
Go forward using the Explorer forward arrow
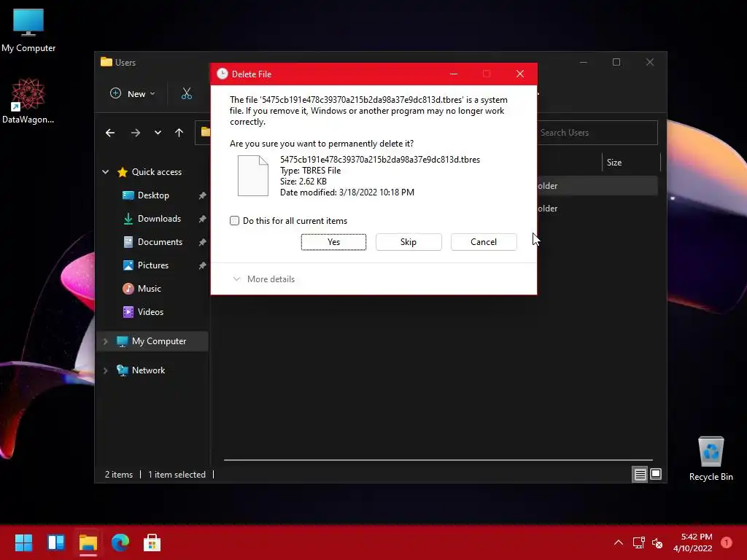[x=135, y=133]
